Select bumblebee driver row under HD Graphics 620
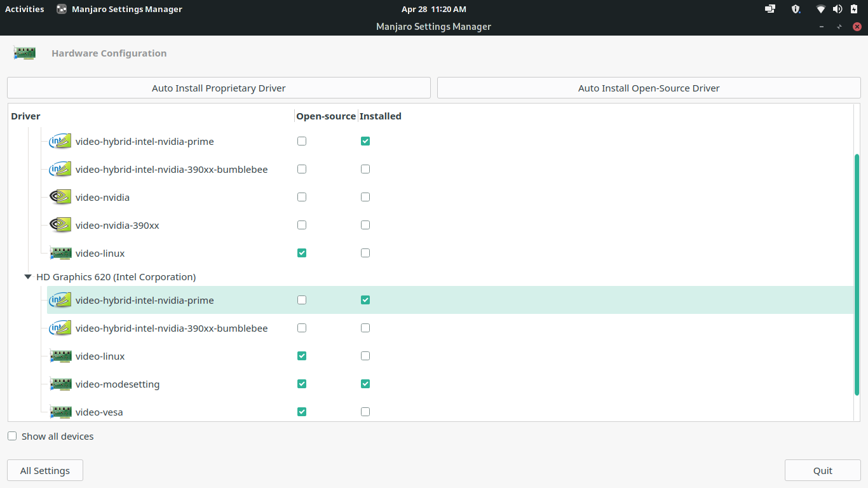The image size is (868, 488). point(450,328)
